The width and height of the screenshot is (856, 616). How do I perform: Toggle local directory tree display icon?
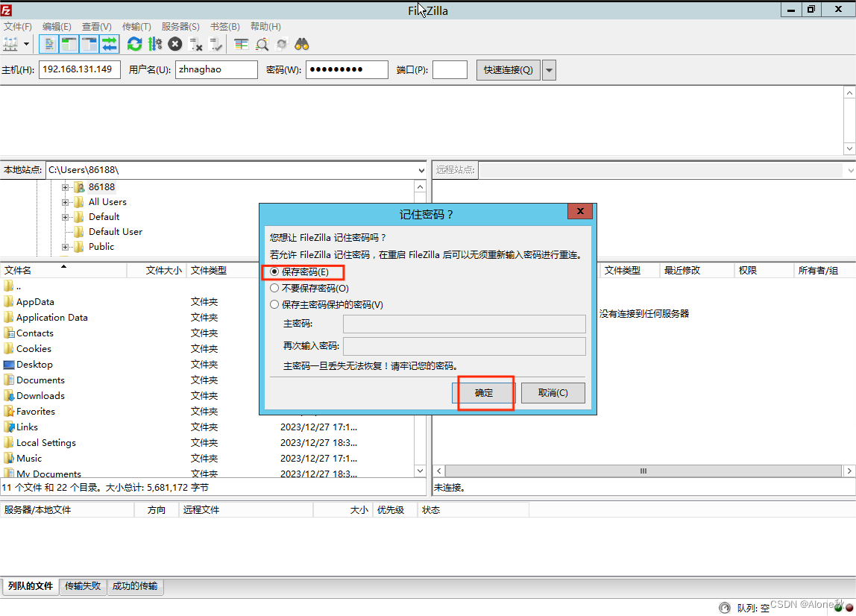click(x=69, y=44)
